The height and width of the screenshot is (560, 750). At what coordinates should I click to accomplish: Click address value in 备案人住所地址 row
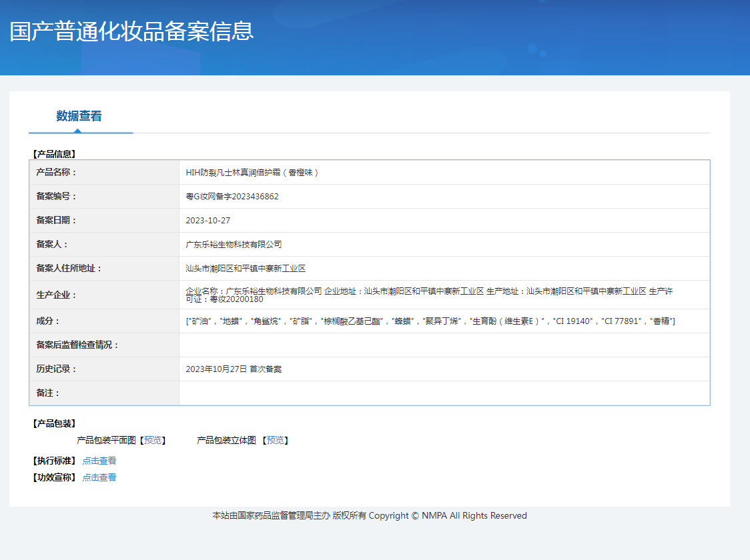246,269
